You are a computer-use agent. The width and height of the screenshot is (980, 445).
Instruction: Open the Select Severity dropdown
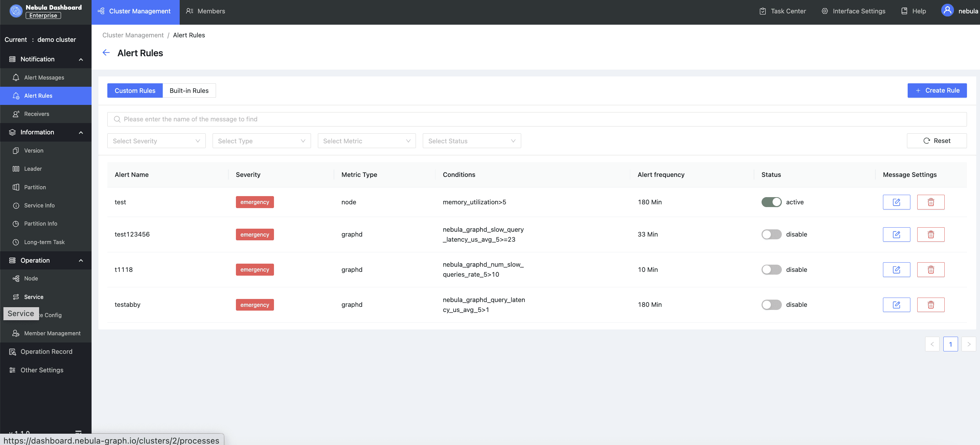[156, 141]
